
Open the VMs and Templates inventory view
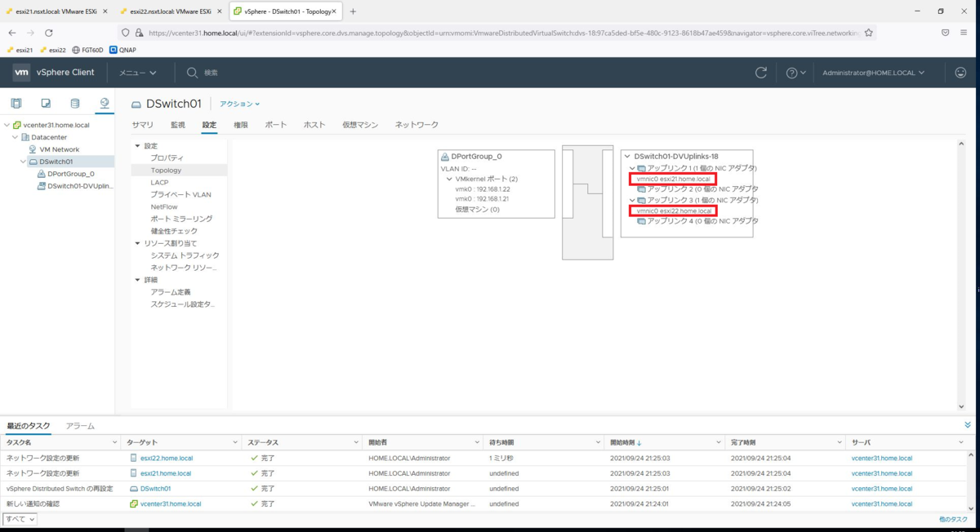(46, 104)
